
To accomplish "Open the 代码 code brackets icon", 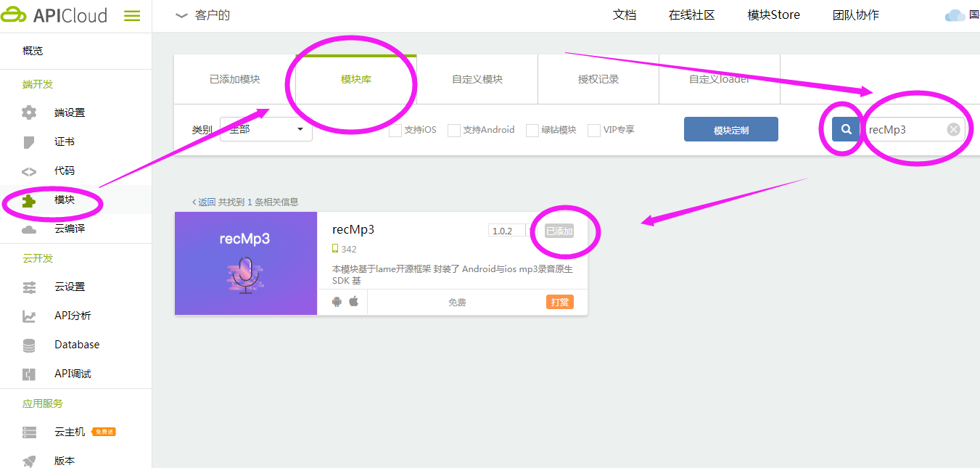I will [x=29, y=171].
